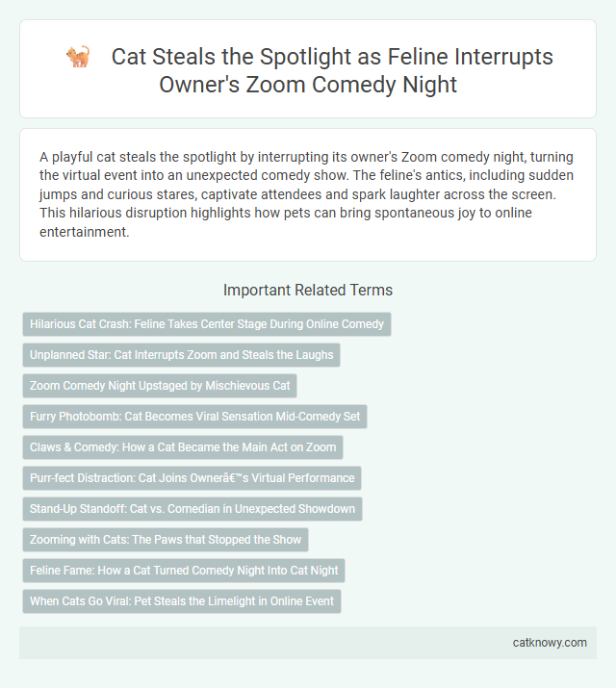Click the grey footer bar
The image size is (616, 688).
pyautogui.click(x=308, y=643)
